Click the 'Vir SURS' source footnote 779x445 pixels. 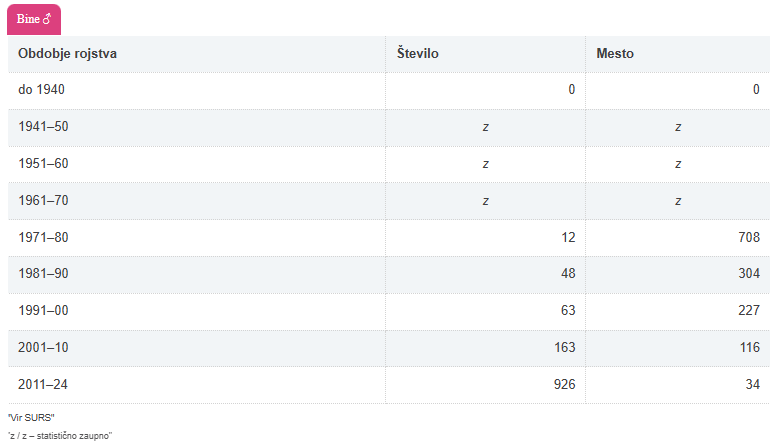[x=31, y=416]
